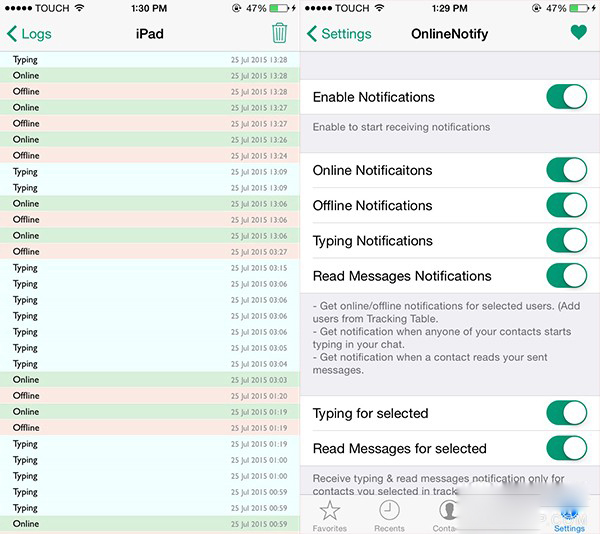Tap the left screen rotation lock icon
This screenshot has height=534, width=600.
point(236,8)
